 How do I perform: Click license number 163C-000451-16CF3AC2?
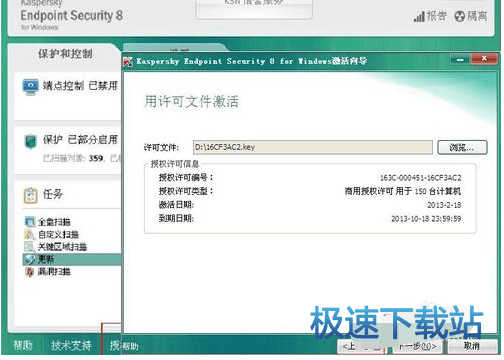click(x=421, y=178)
